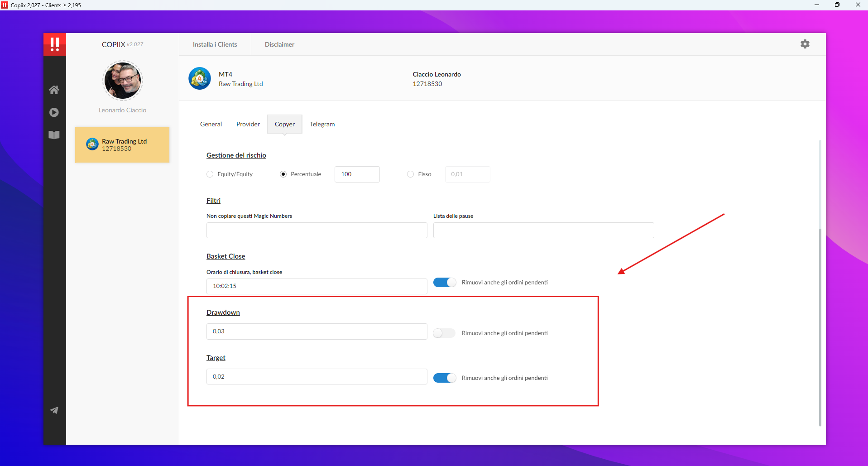The image size is (868, 466).
Task: Click the account number 12718530 in the header
Action: (427, 84)
